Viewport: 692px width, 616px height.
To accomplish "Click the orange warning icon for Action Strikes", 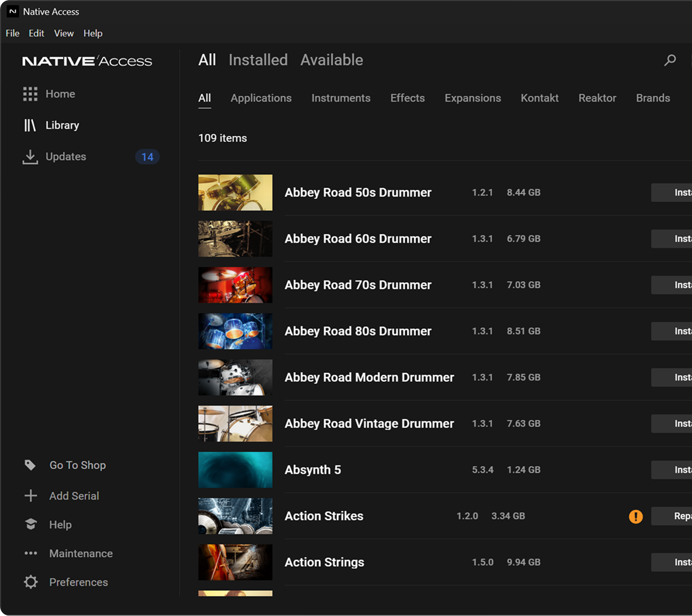I will click(x=636, y=516).
